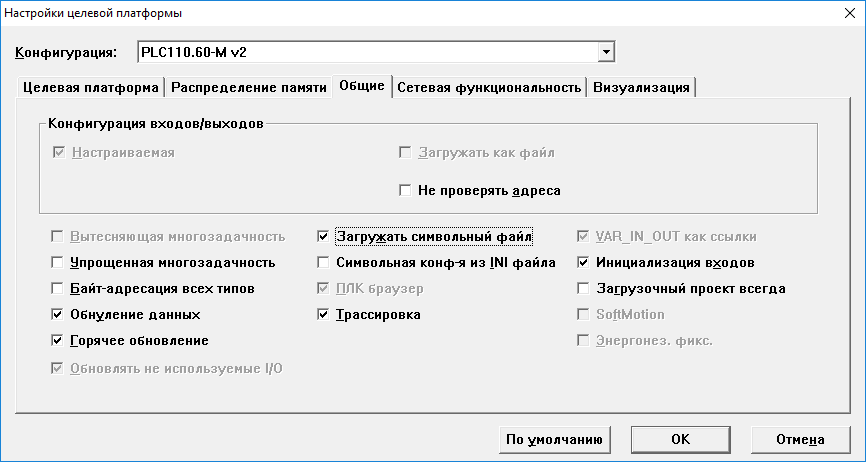Disable Горячее обновление checkbox
The height and width of the screenshot is (462, 866).
click(x=58, y=341)
